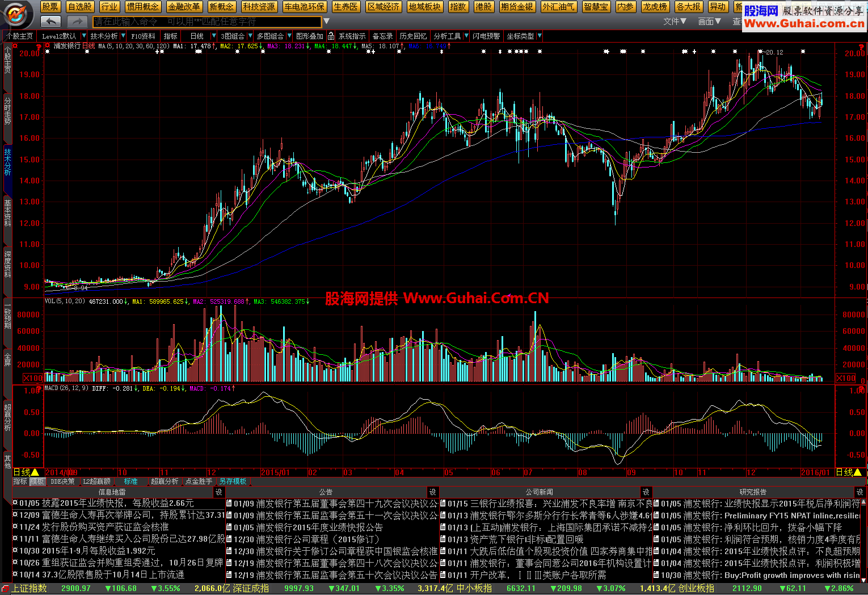Image resolution: width=868 pixels, height=595 pixels.
Task: Open settings 设 for 公告 panel
Action: click(x=433, y=492)
